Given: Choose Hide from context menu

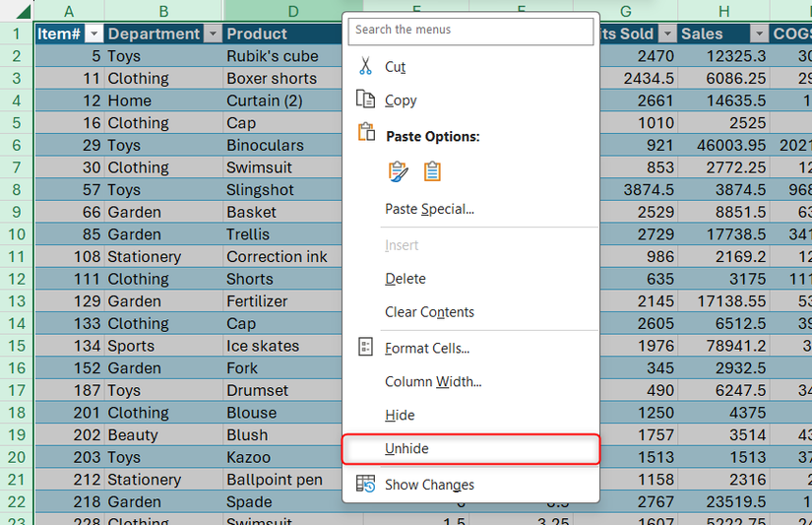Looking at the screenshot, I should pos(470,415).
